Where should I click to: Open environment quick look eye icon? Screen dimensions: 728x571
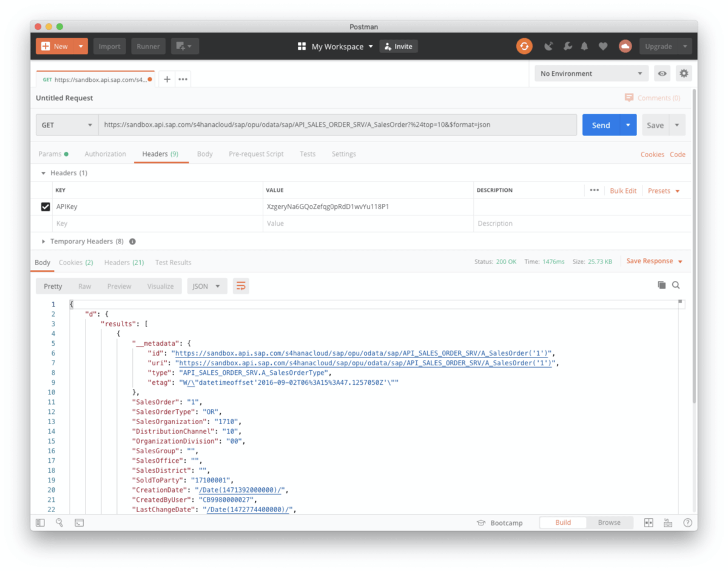tap(662, 73)
